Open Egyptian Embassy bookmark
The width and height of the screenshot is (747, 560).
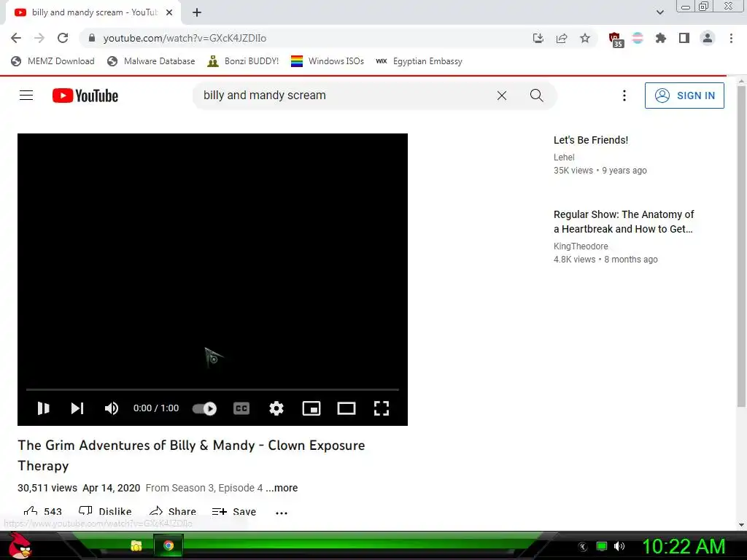[419, 61]
